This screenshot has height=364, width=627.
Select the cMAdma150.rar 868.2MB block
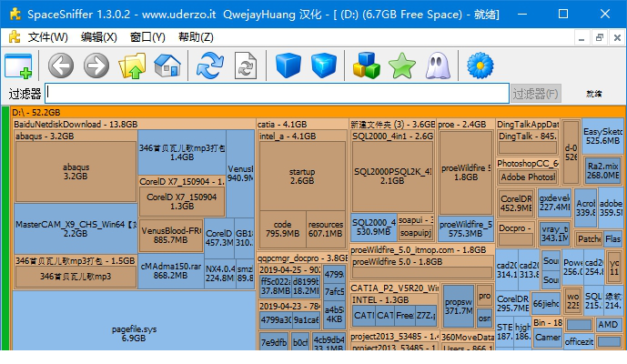click(171, 271)
